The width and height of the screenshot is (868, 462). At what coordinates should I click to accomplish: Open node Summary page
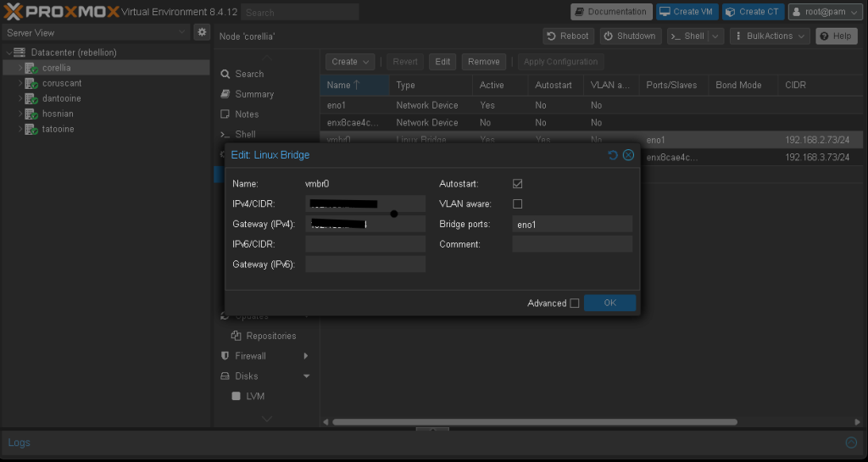[x=253, y=94]
